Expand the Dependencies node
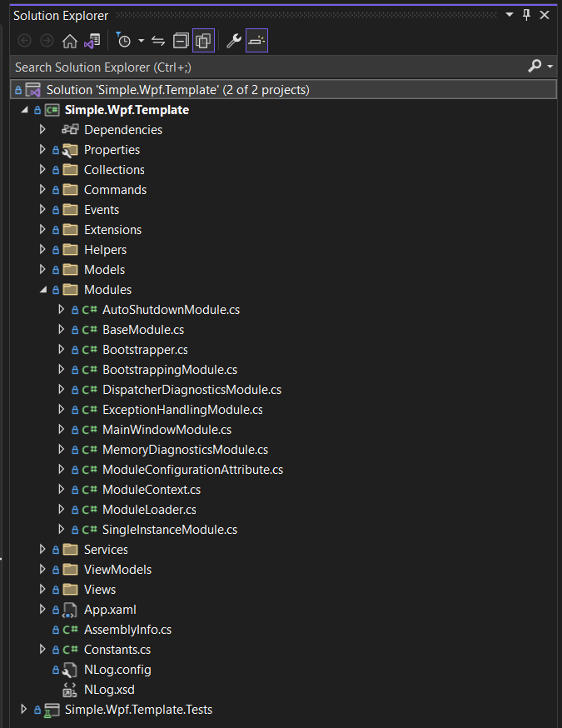 click(42, 130)
